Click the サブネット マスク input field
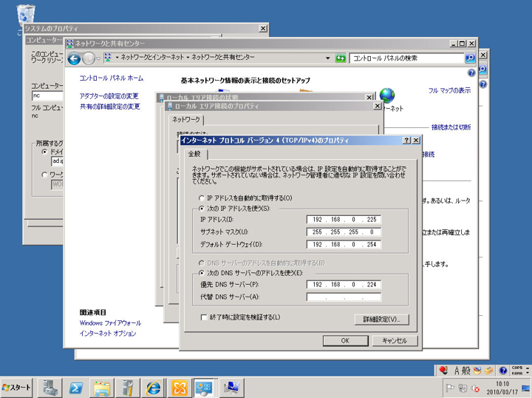The width and height of the screenshot is (532, 398). tap(344, 232)
